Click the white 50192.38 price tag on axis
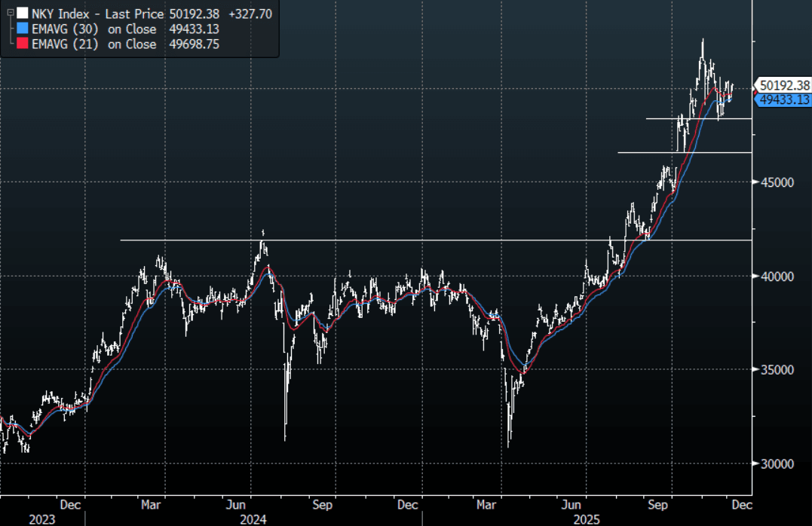 point(784,86)
